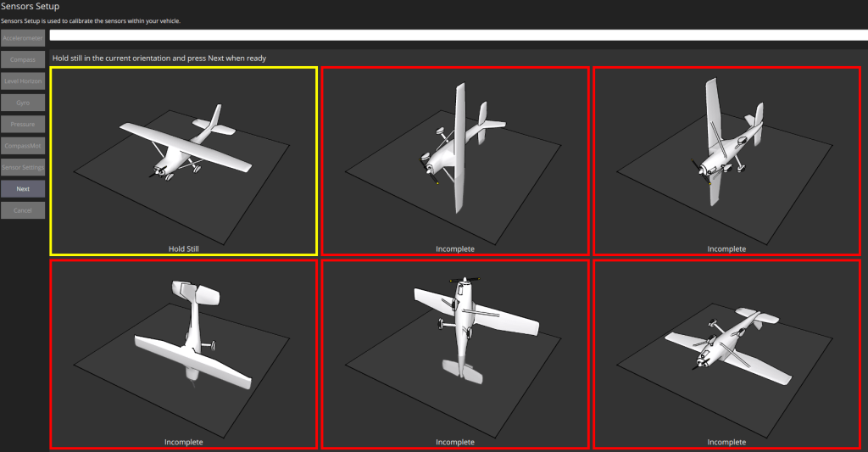Open Sensor Settings in the sidebar
868x452 pixels.
[23, 167]
